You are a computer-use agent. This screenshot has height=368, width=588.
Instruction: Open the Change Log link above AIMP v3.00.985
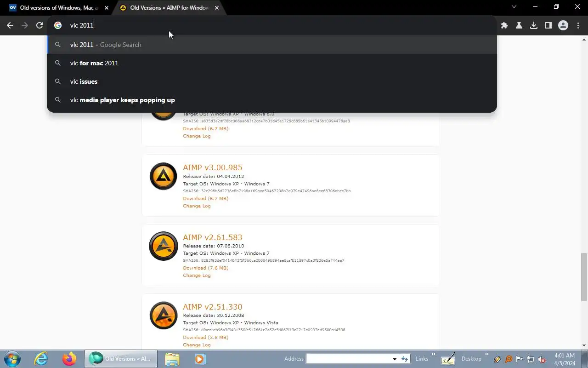197,136
